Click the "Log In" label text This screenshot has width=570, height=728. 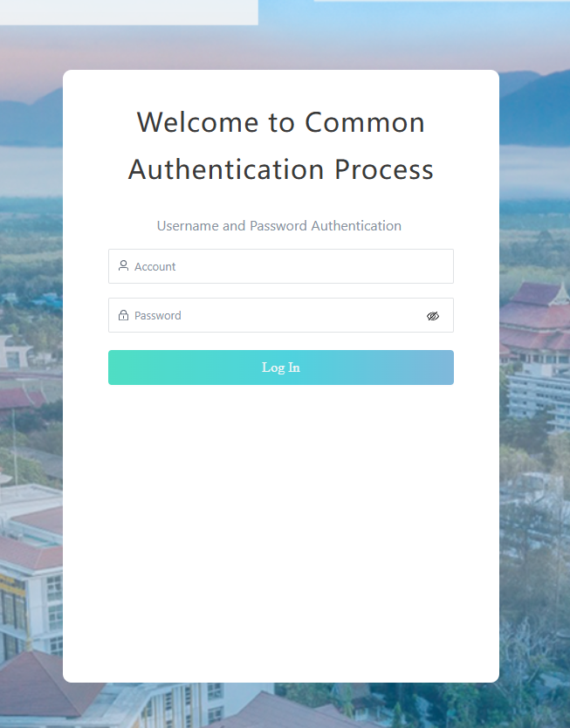click(x=281, y=367)
